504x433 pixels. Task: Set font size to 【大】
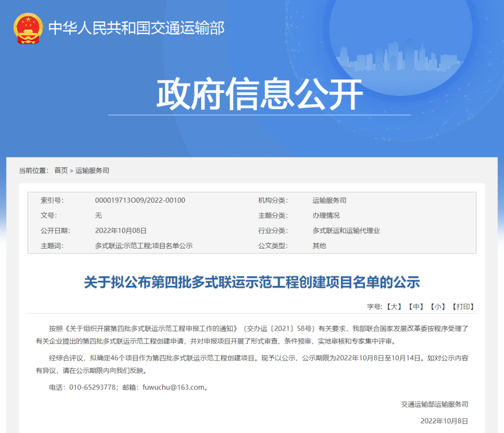394,306
